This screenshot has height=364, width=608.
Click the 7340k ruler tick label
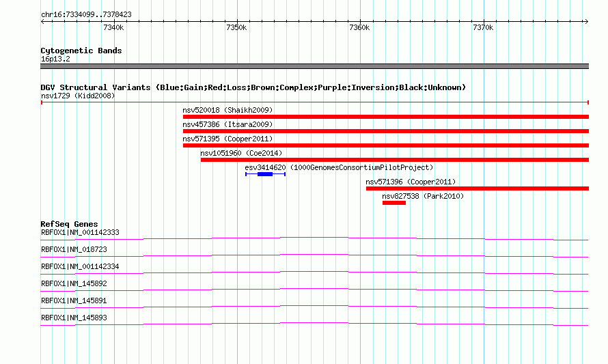(113, 27)
